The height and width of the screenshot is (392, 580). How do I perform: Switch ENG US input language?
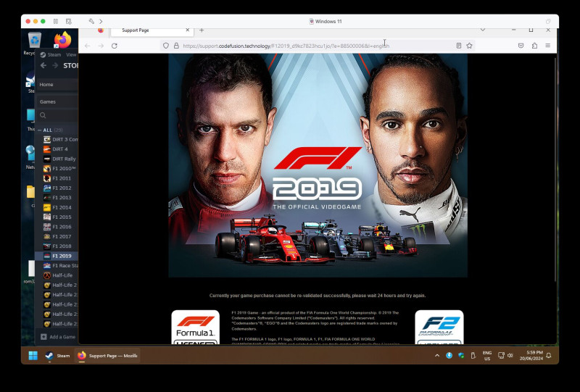pyautogui.click(x=487, y=356)
